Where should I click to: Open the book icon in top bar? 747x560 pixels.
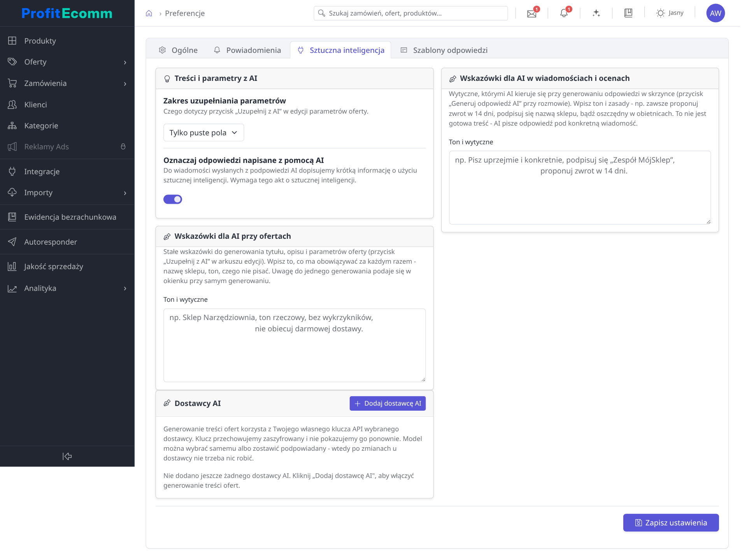(x=628, y=13)
